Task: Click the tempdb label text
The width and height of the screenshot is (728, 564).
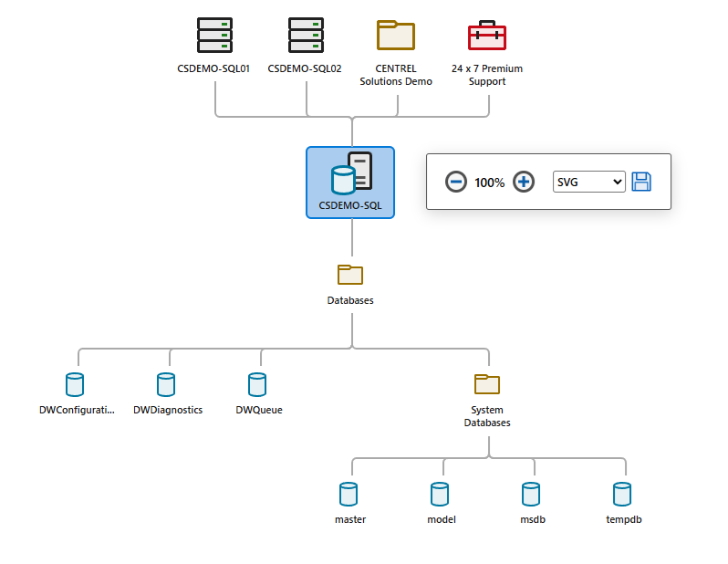Action: pyautogui.click(x=624, y=519)
